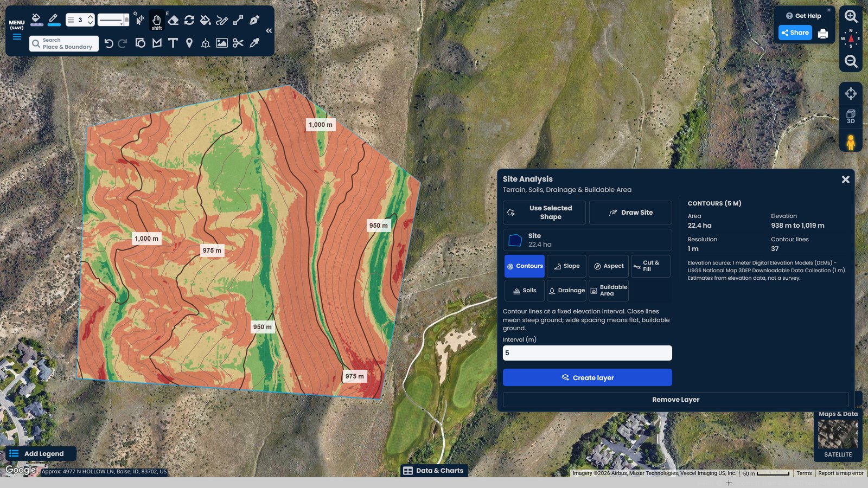868x488 pixels.
Task: Open the Data & Charts tab
Action: point(434,471)
